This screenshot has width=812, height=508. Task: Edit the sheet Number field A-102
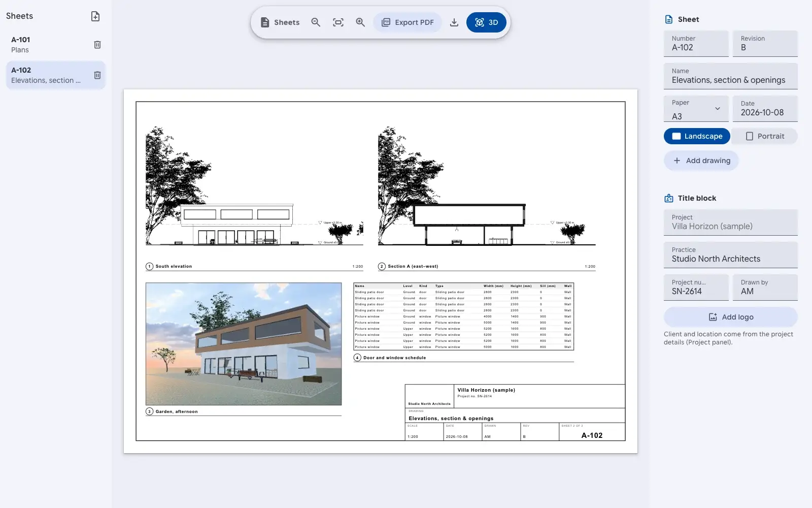point(696,44)
